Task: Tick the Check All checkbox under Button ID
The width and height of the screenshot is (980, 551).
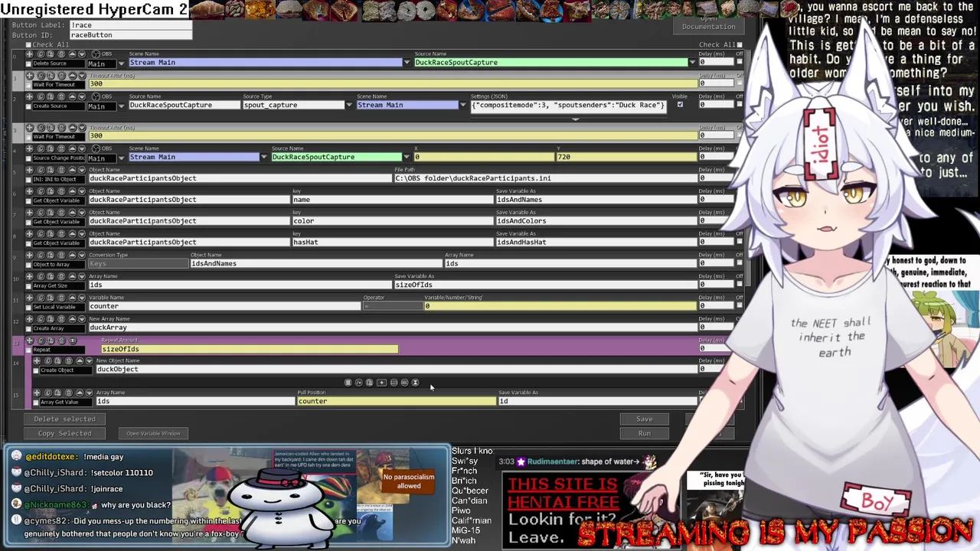Action: coord(28,45)
